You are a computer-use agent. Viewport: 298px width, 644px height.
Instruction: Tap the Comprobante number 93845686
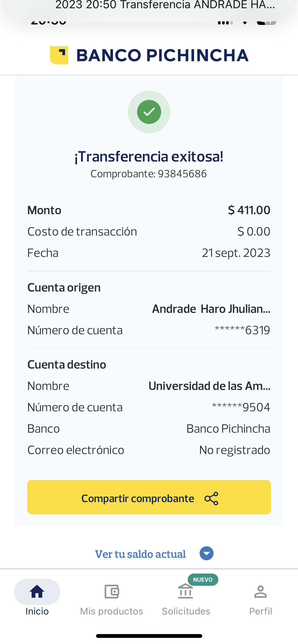pyautogui.click(x=182, y=174)
